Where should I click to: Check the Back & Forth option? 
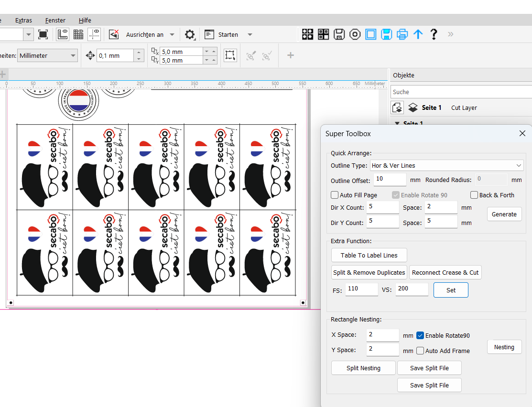(474, 195)
